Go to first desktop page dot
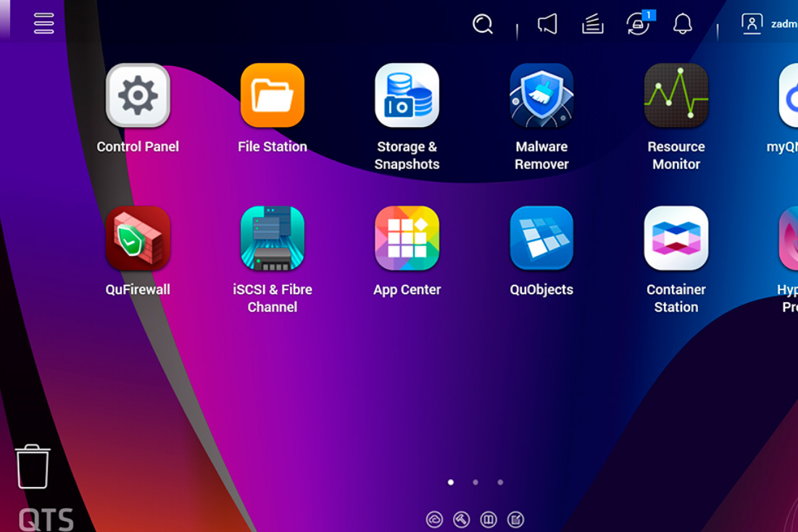Screen dimensions: 798x532 tap(450, 482)
